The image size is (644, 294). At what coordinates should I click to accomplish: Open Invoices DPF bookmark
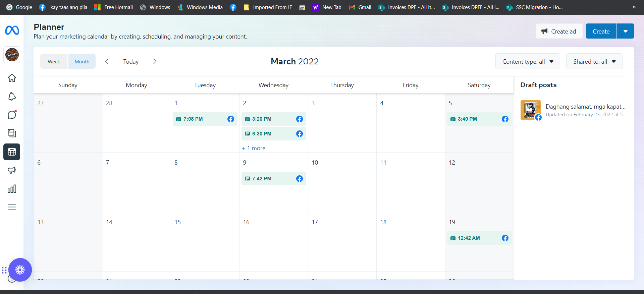pyautogui.click(x=407, y=7)
